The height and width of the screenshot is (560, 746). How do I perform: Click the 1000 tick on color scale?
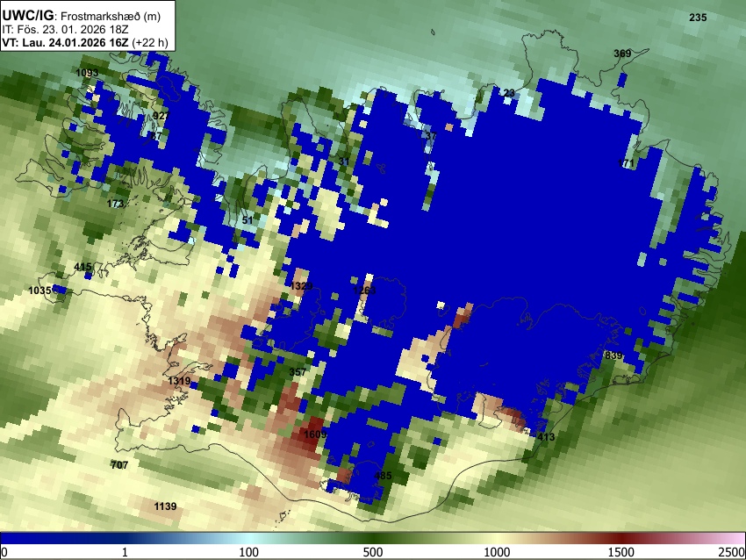tap(497, 552)
